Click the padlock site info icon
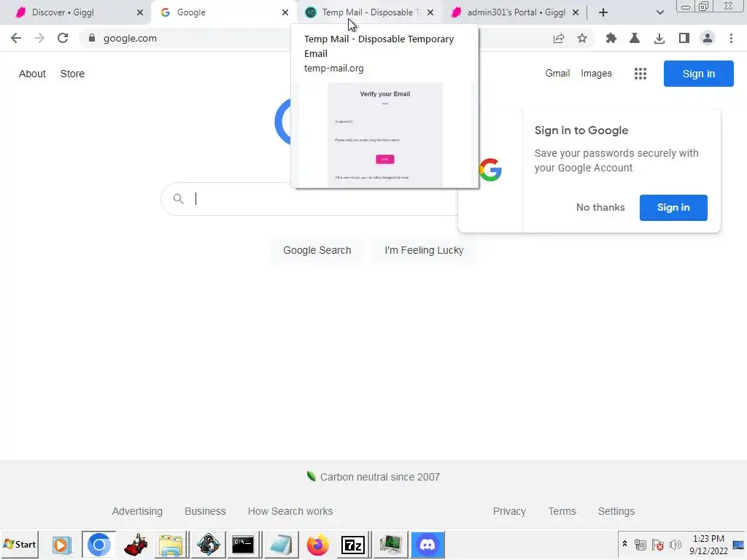This screenshot has width=747, height=560. click(x=92, y=38)
